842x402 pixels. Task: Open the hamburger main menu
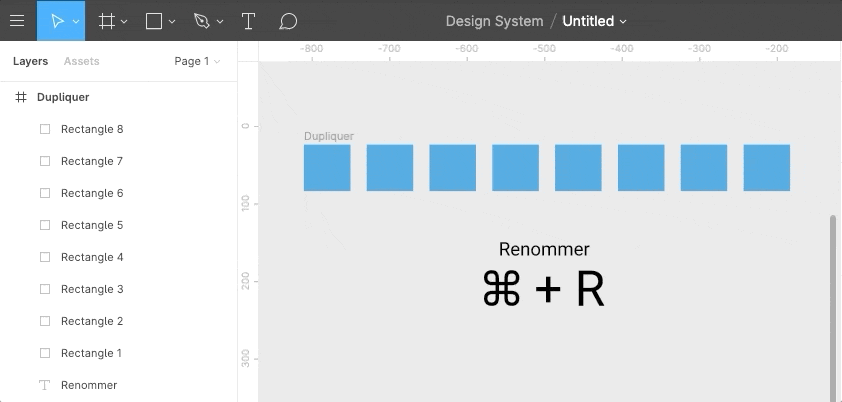(x=17, y=21)
